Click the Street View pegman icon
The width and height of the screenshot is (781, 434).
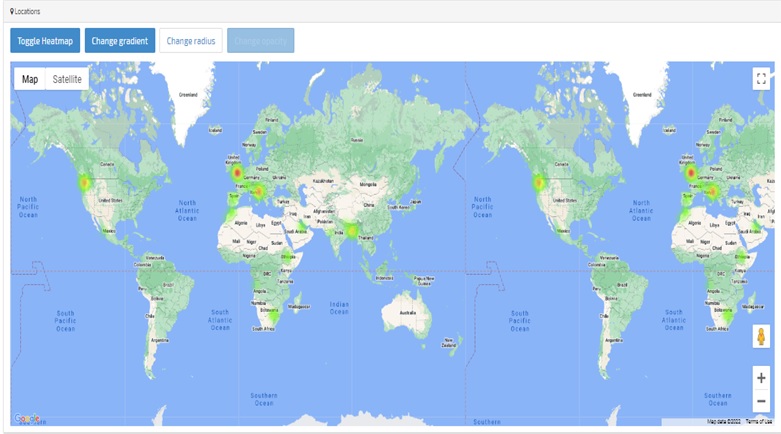[x=761, y=337]
